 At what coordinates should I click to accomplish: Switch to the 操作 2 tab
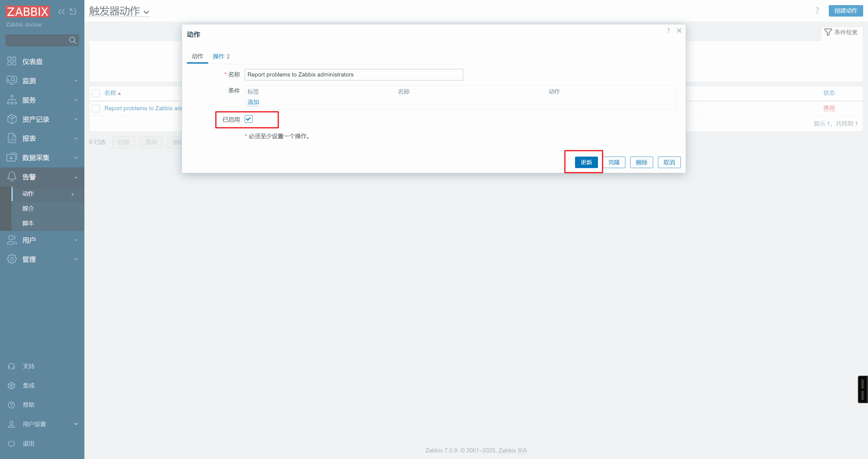221,56
